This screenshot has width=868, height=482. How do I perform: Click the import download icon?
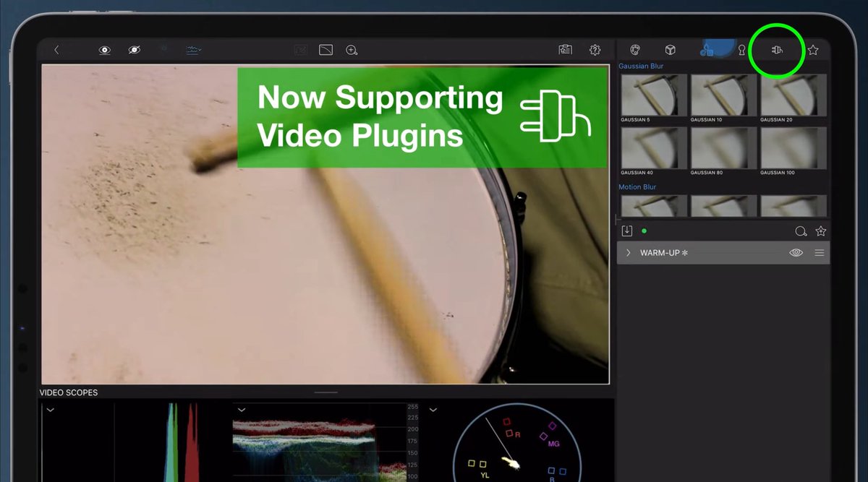point(627,231)
